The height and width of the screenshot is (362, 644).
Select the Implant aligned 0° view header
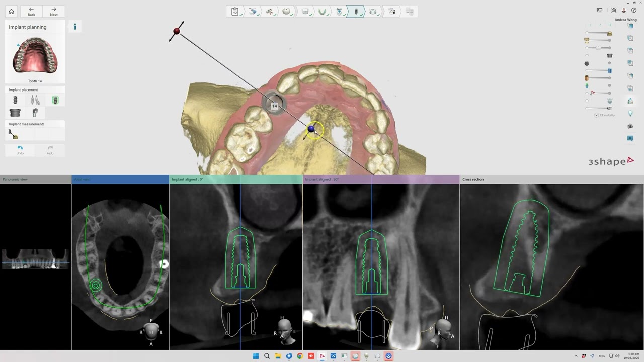[x=236, y=179]
